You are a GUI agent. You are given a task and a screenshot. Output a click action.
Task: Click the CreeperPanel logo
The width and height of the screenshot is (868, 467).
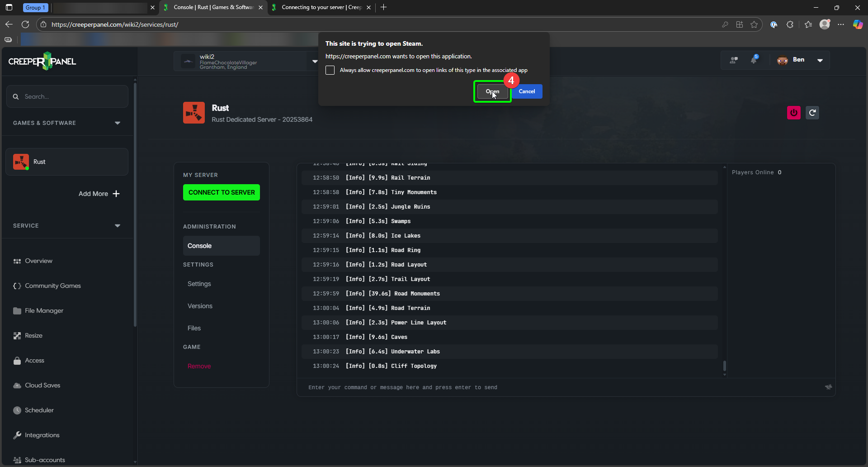42,61
